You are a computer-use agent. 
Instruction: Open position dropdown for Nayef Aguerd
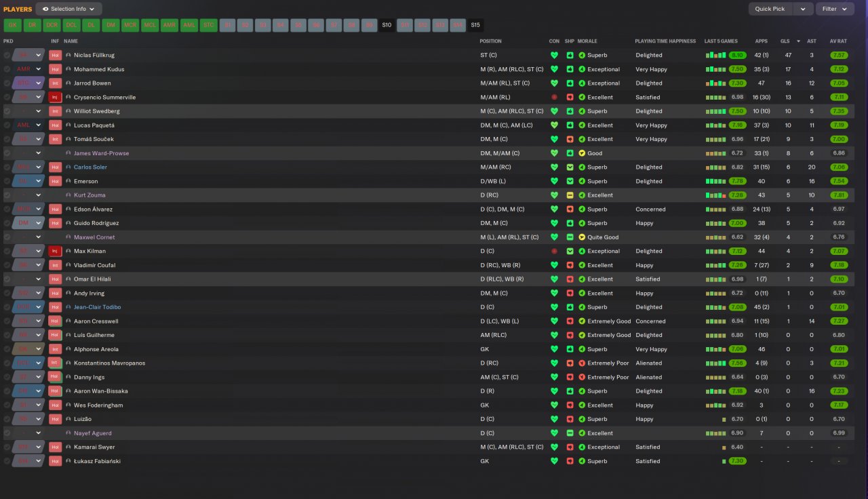click(x=39, y=433)
